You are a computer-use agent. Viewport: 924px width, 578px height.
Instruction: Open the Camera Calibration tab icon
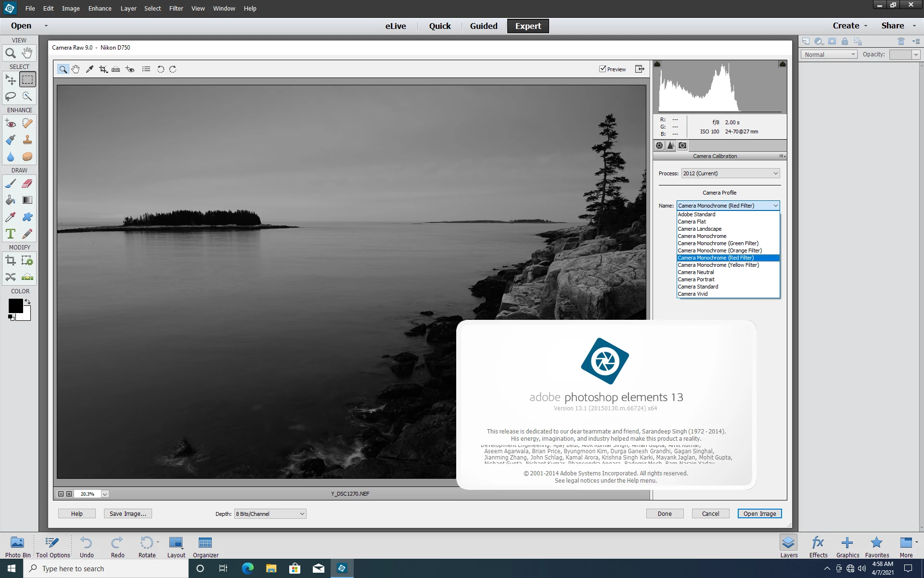(x=682, y=145)
